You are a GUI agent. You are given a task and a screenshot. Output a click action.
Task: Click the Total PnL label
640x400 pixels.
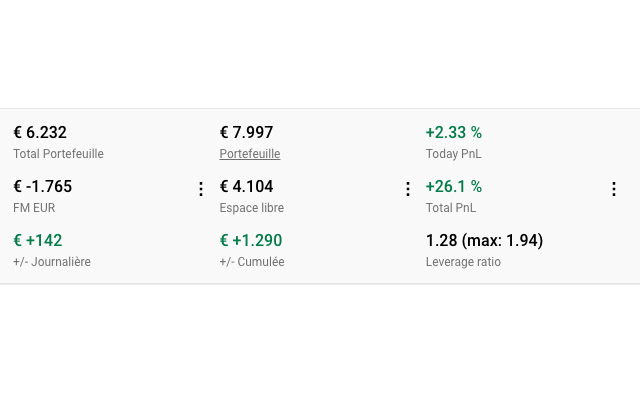click(451, 208)
